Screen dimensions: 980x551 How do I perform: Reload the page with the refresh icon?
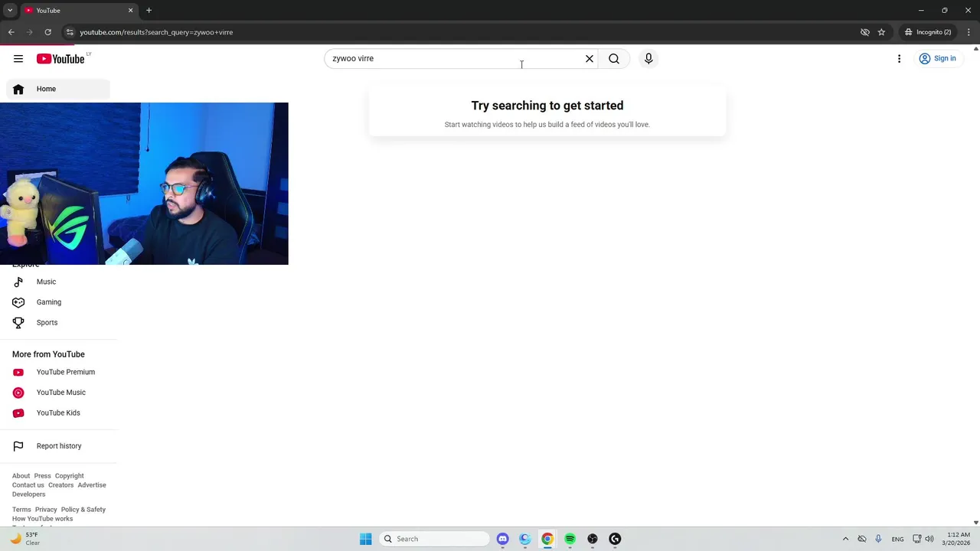(x=48, y=32)
